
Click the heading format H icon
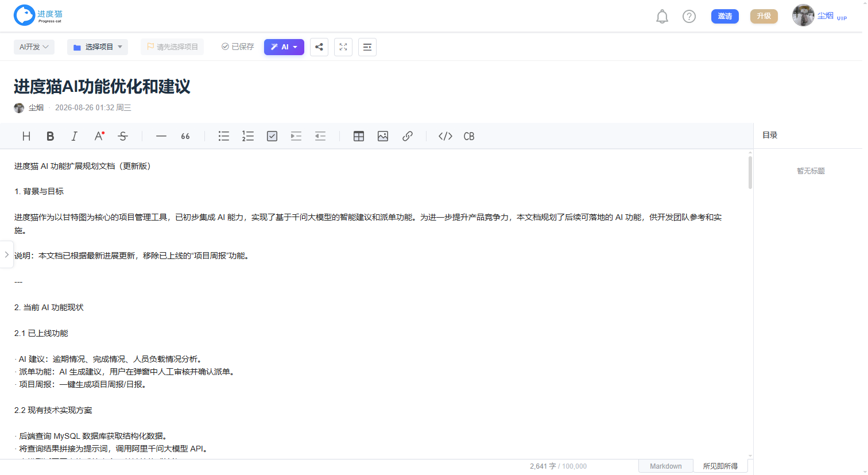(x=26, y=136)
